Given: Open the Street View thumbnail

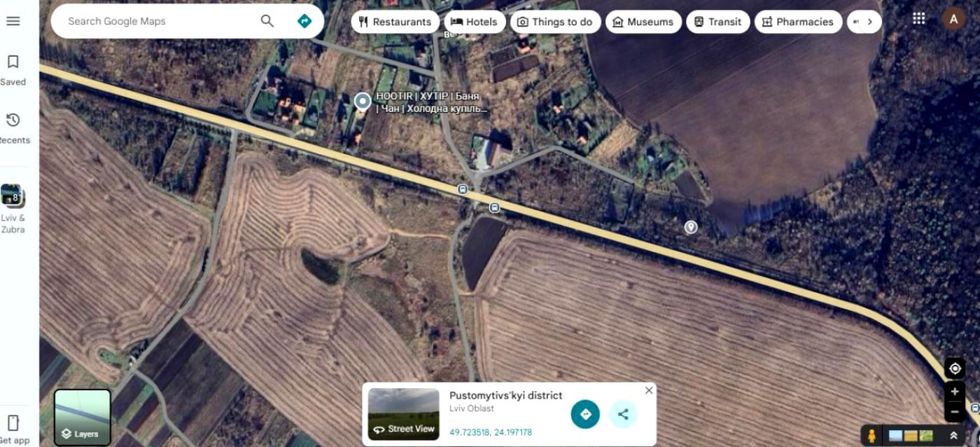Looking at the screenshot, I should (403, 414).
